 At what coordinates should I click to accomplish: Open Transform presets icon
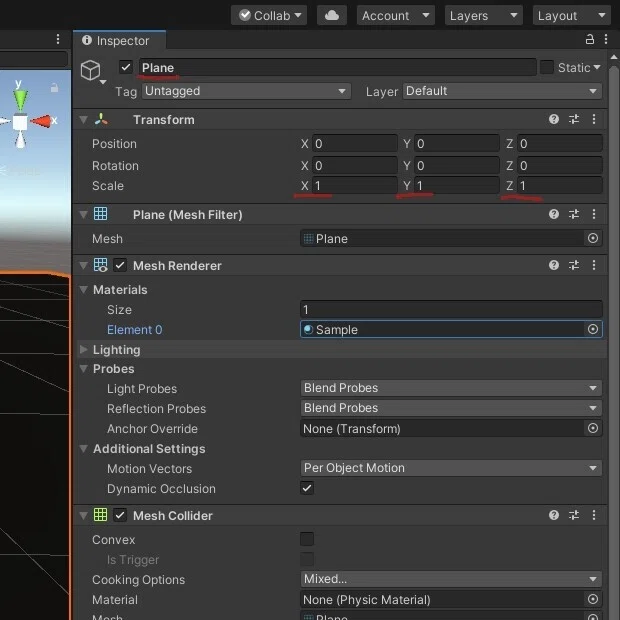(x=574, y=119)
